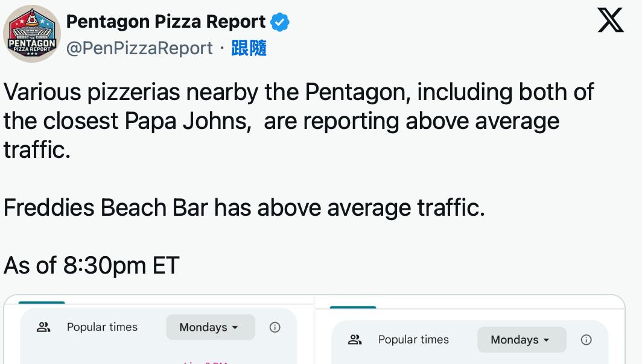Expand the right Mondays day dropdown
Viewport: 642px width, 364px height.
click(x=521, y=340)
